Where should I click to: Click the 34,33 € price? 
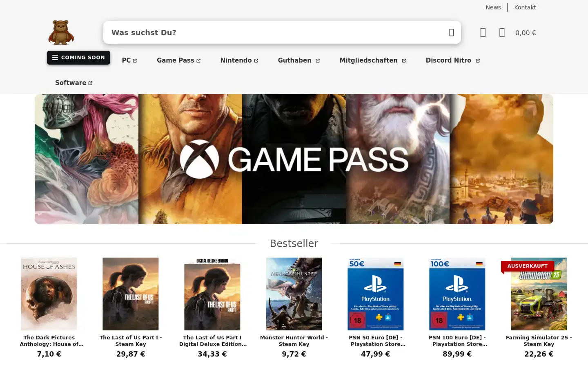[212, 354]
